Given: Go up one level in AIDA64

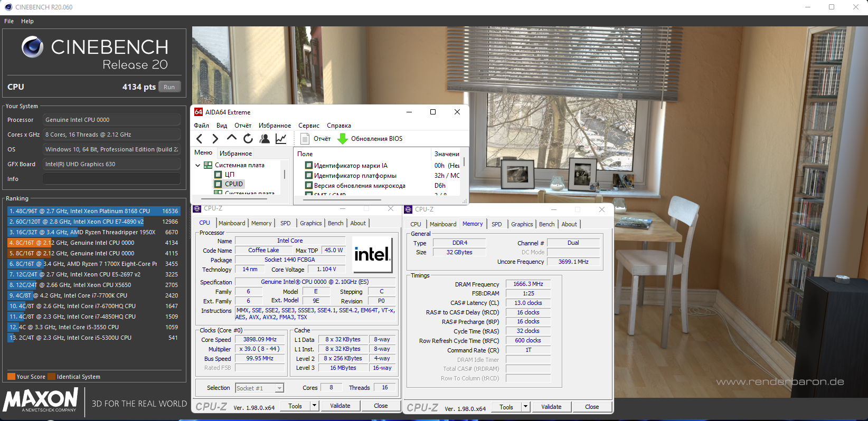Looking at the screenshot, I should pos(231,138).
